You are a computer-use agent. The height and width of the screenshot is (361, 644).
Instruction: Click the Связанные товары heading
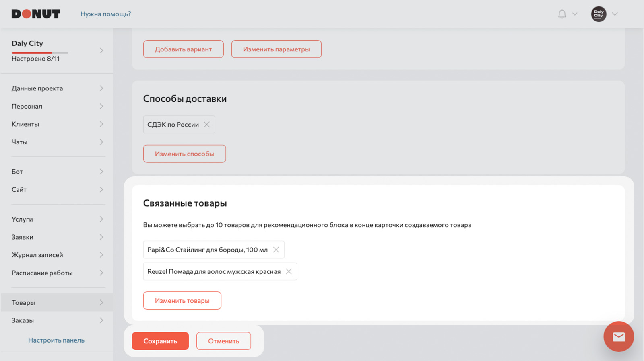pos(185,203)
